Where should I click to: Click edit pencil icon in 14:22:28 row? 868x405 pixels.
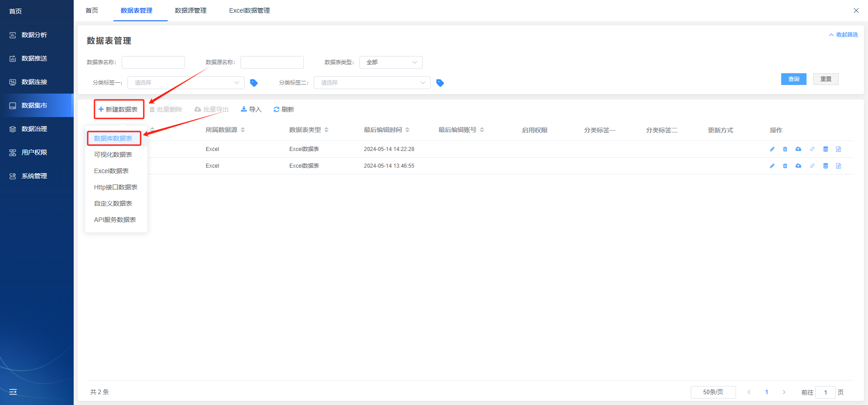tap(772, 149)
